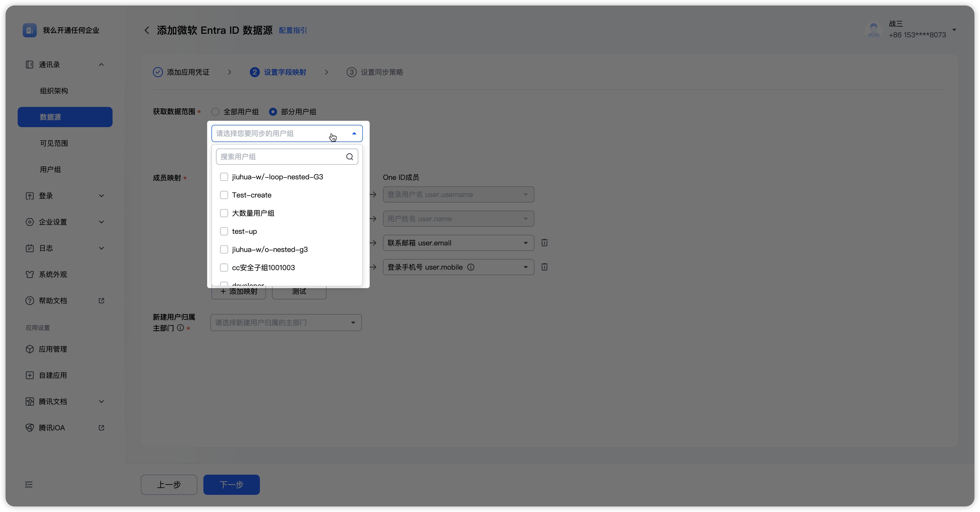Delete the user.mobile mapping row

[545, 267]
